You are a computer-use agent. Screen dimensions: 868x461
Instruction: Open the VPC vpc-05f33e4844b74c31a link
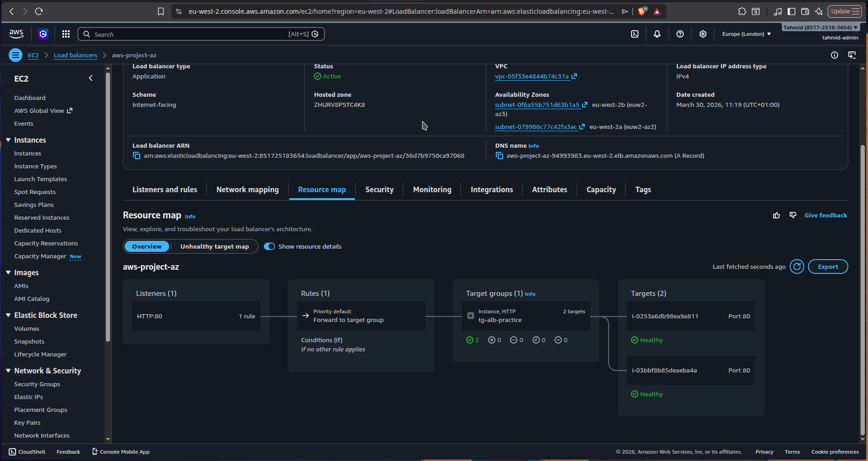(536, 77)
